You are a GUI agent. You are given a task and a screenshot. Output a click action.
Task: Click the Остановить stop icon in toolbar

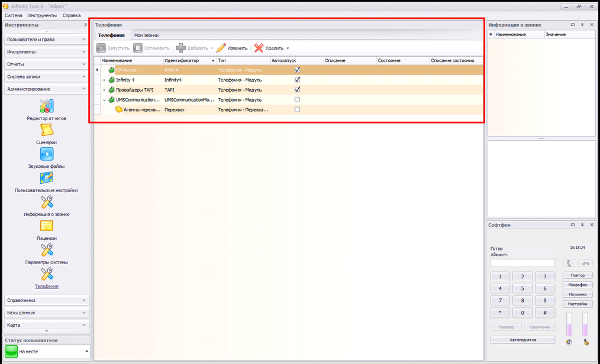138,48
